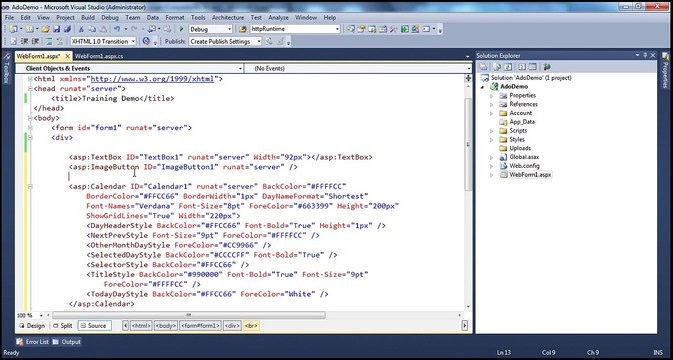This screenshot has height=360, width=673.
Task: Click the Cut scissors icon
Action: coord(81,29)
